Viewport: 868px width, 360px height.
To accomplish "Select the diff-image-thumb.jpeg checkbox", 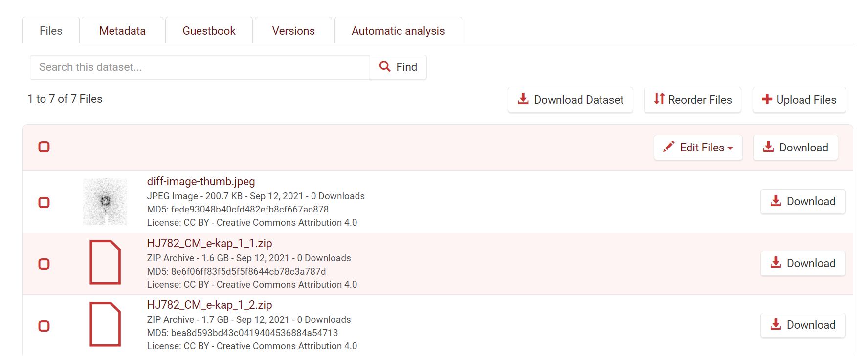I will click(44, 202).
